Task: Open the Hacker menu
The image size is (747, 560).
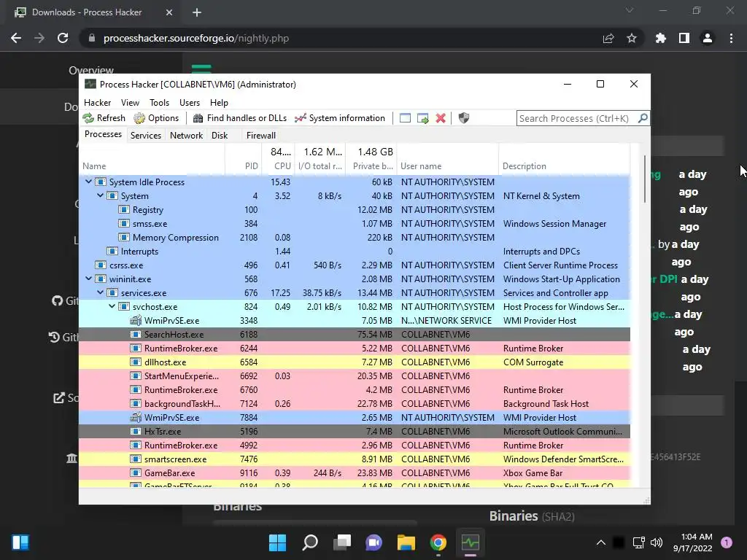Action: coord(97,102)
